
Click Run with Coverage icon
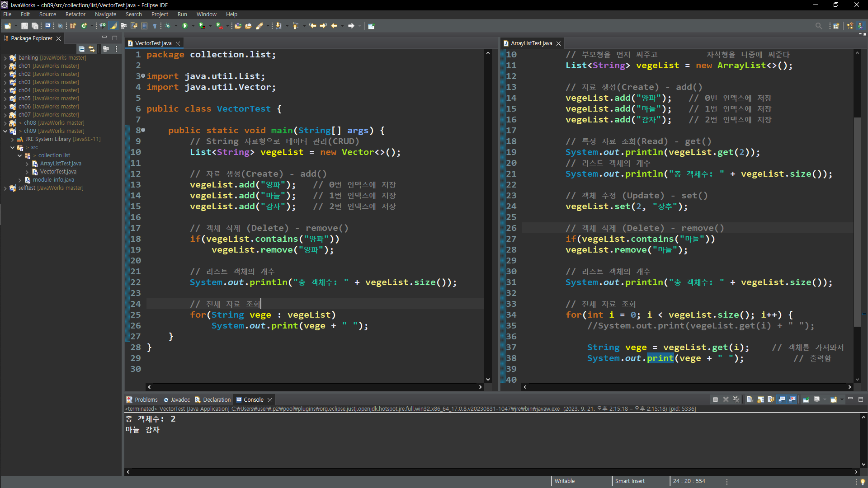(x=202, y=26)
